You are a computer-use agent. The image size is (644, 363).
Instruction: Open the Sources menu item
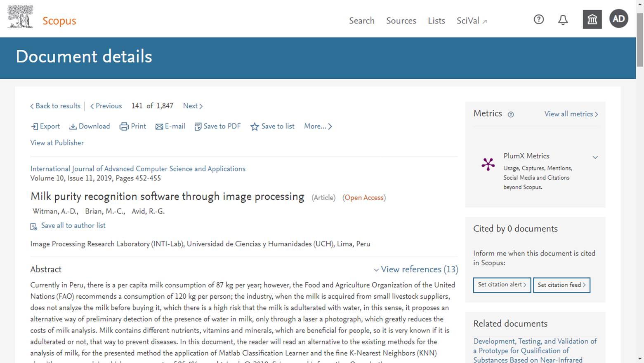(x=401, y=21)
